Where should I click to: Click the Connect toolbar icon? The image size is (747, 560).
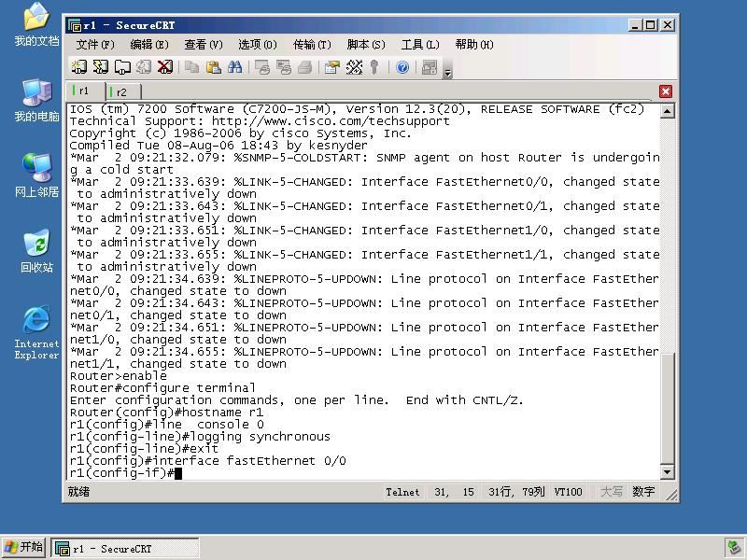[x=79, y=67]
